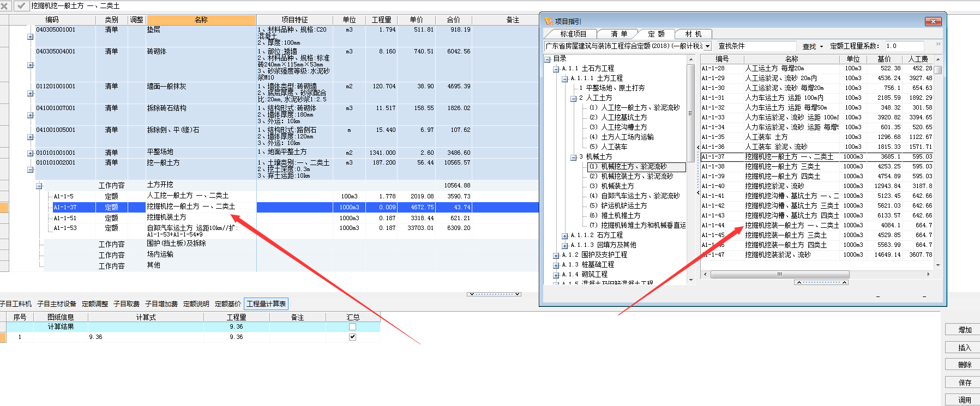Collapse the A.1.1 土石方工程 tree node

[x=556, y=69]
